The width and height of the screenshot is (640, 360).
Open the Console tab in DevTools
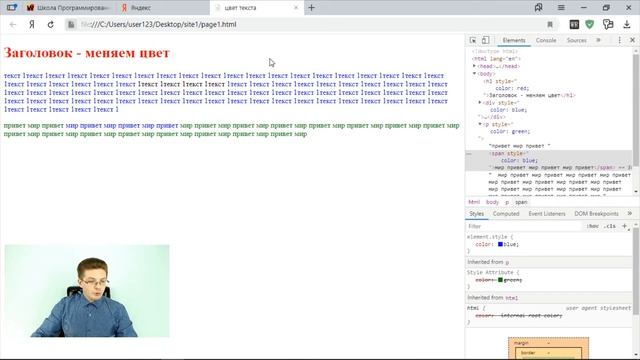[546, 40]
